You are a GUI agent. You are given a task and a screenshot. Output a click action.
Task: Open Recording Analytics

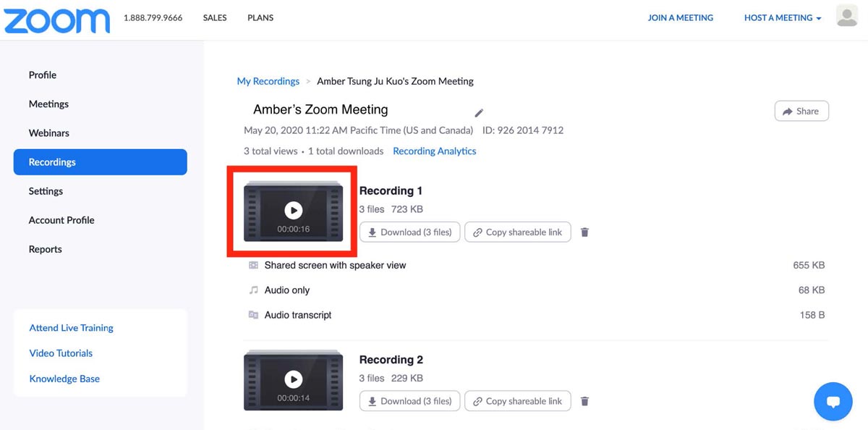434,151
